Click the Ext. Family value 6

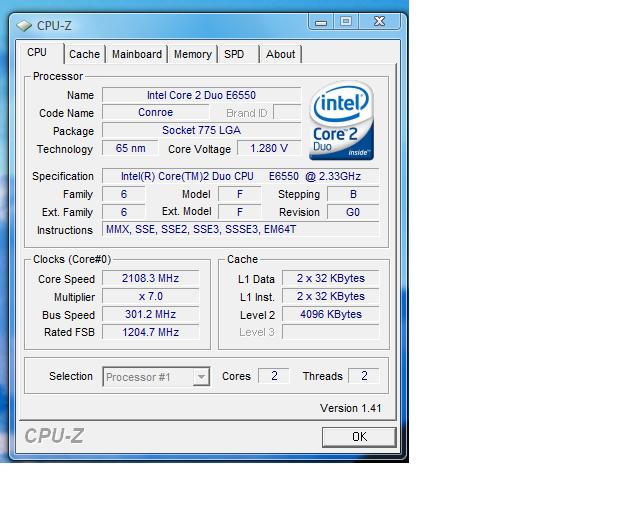click(x=124, y=212)
